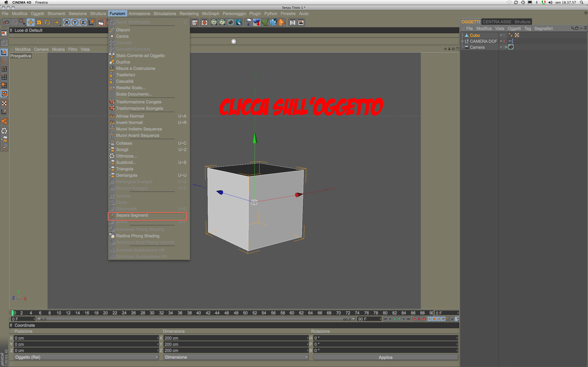Open the Oggetto (Rel) dropdown
This screenshot has height=367, width=588.
tap(86, 357)
